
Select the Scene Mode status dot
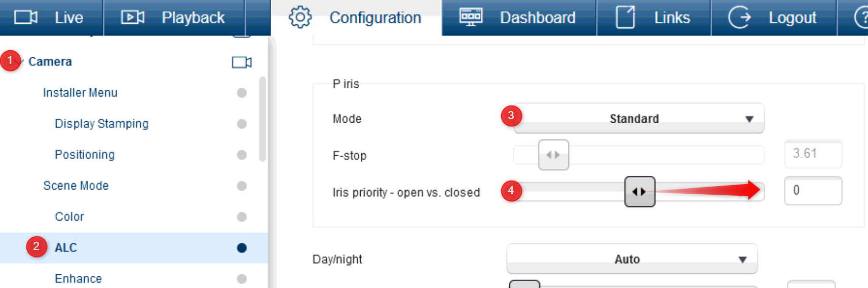242,186
